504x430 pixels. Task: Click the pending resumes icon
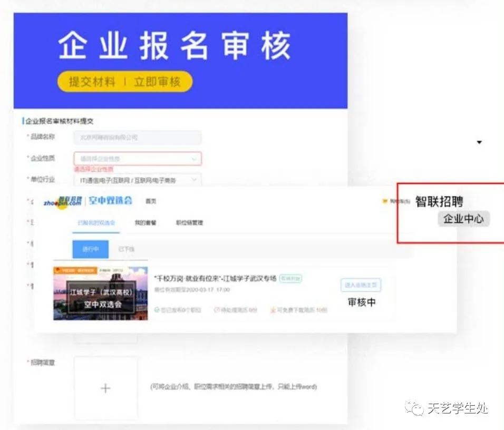click(x=217, y=310)
